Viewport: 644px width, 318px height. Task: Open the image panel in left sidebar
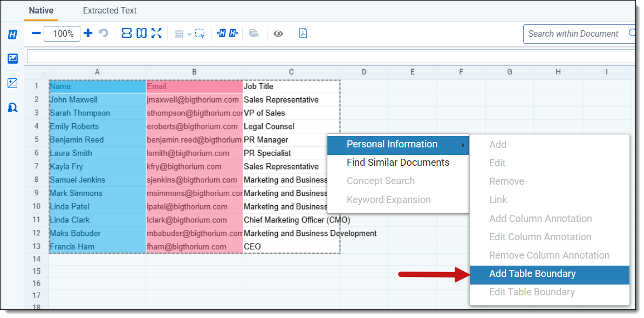coord(12,59)
